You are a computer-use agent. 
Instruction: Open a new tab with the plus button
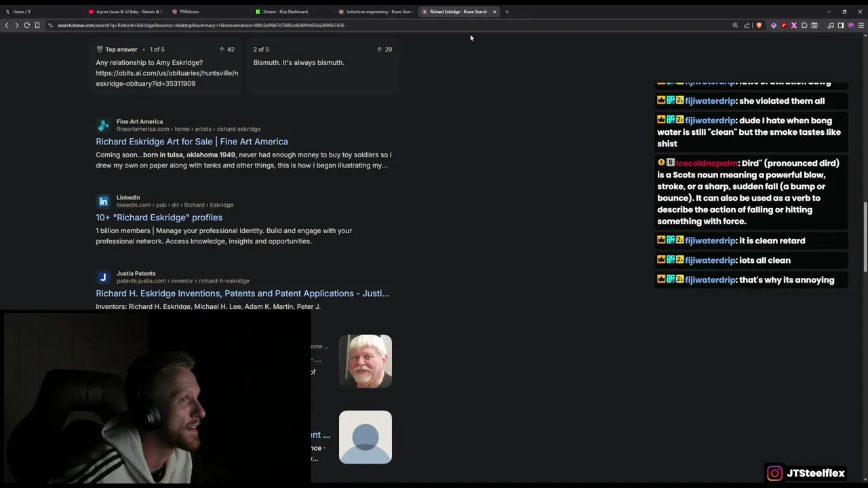507,12
